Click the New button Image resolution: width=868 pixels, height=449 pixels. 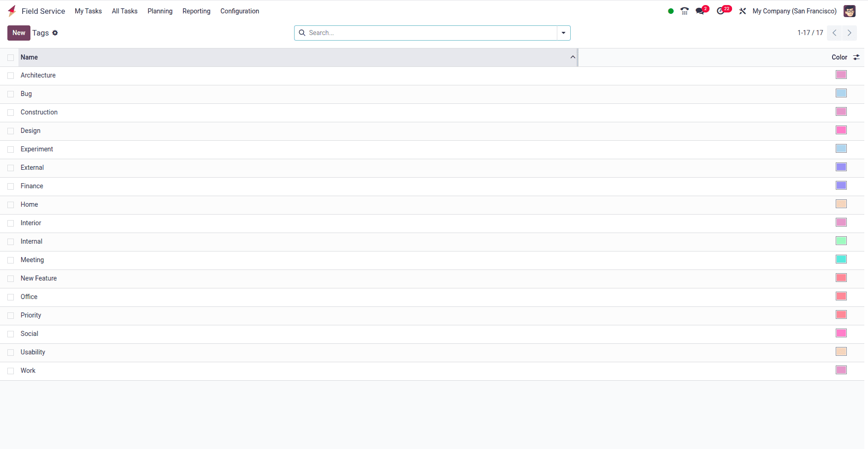[19, 33]
